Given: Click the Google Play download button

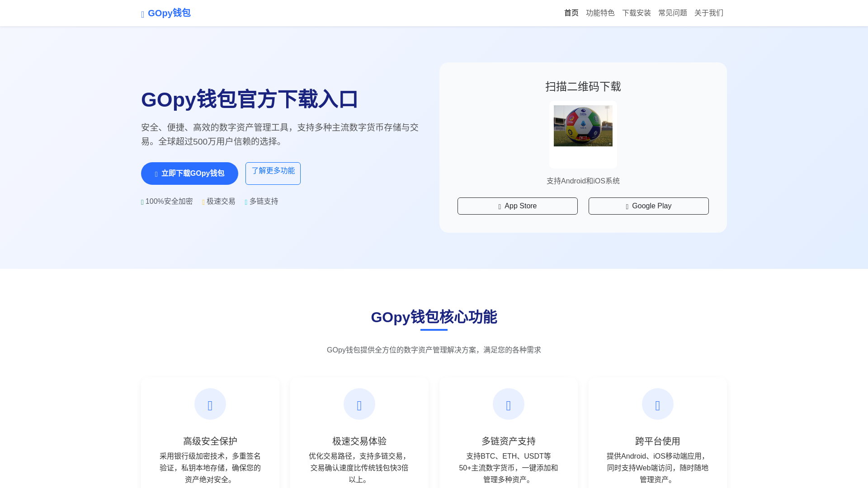Looking at the screenshot, I should coord(649,206).
